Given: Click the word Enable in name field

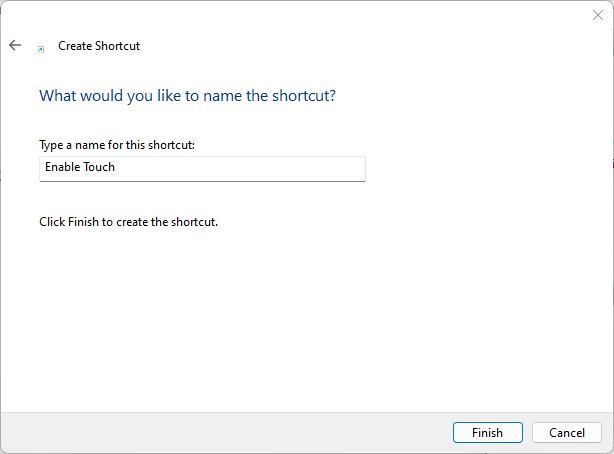Looking at the screenshot, I should click(x=63, y=167).
